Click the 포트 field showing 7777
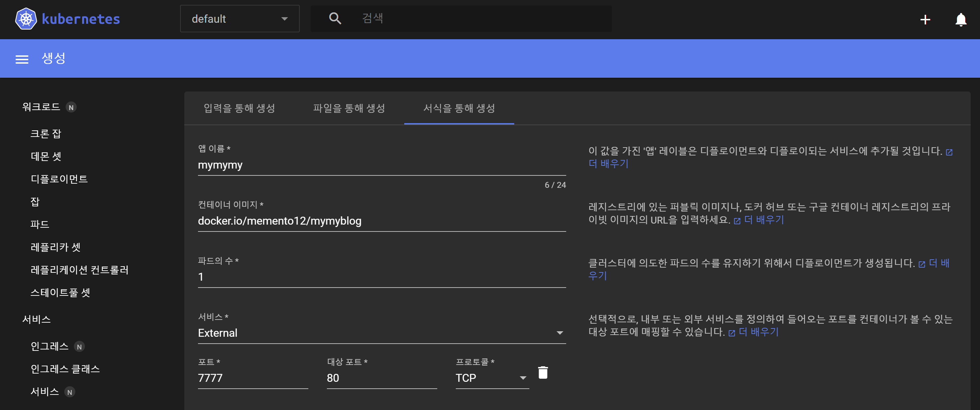The height and width of the screenshot is (410, 980). pyautogui.click(x=253, y=378)
